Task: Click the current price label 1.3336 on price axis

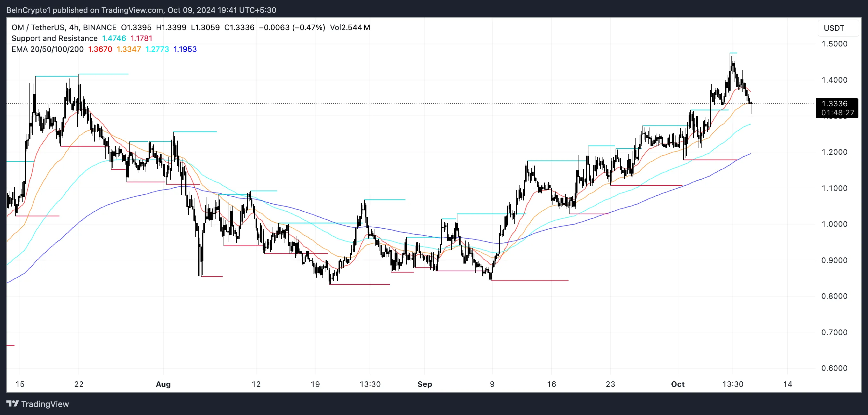Action: [x=836, y=104]
